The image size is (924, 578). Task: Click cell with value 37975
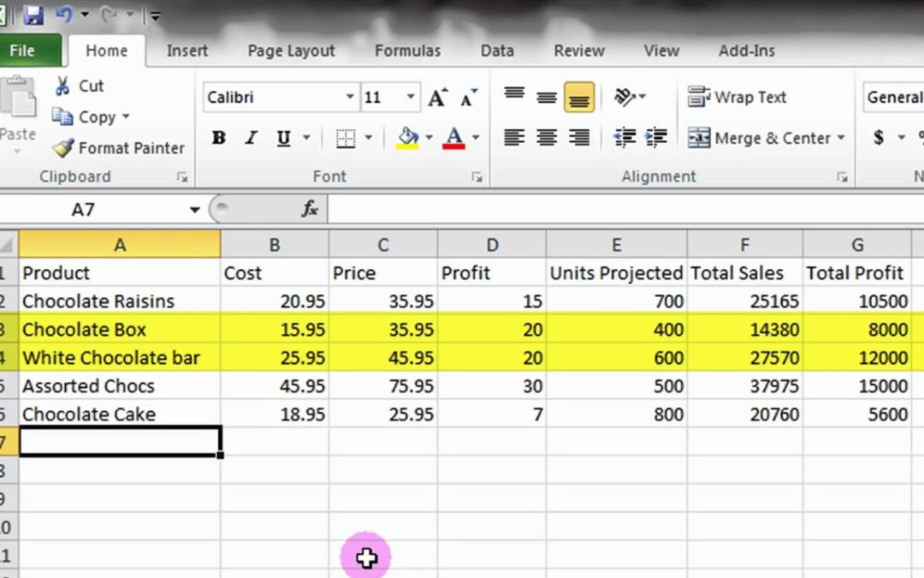[x=745, y=385]
